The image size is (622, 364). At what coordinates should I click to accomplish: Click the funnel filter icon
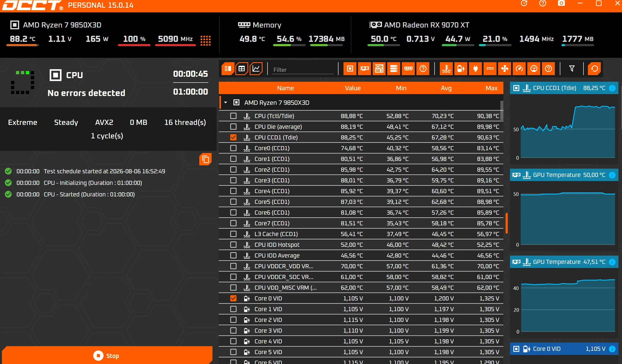[572, 69]
